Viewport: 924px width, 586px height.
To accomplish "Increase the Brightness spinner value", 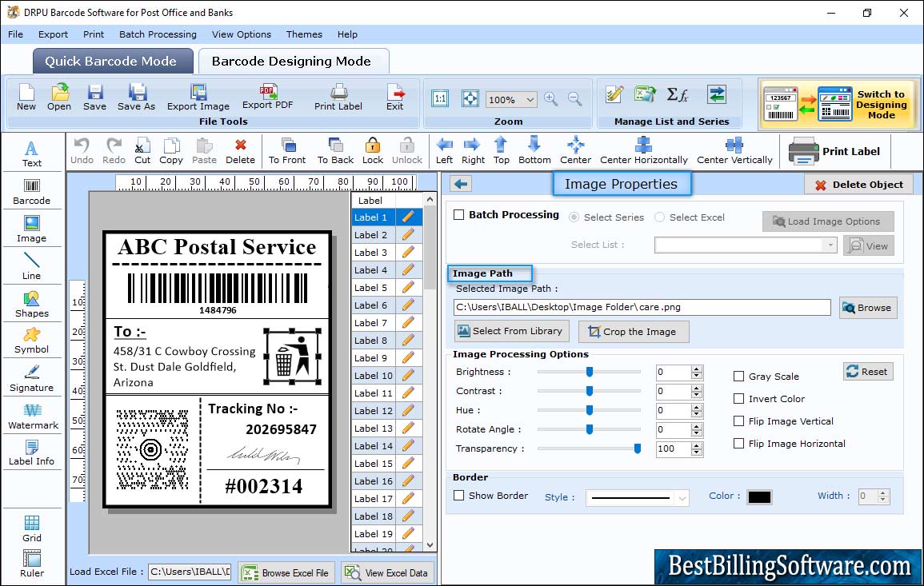I will tap(697, 369).
